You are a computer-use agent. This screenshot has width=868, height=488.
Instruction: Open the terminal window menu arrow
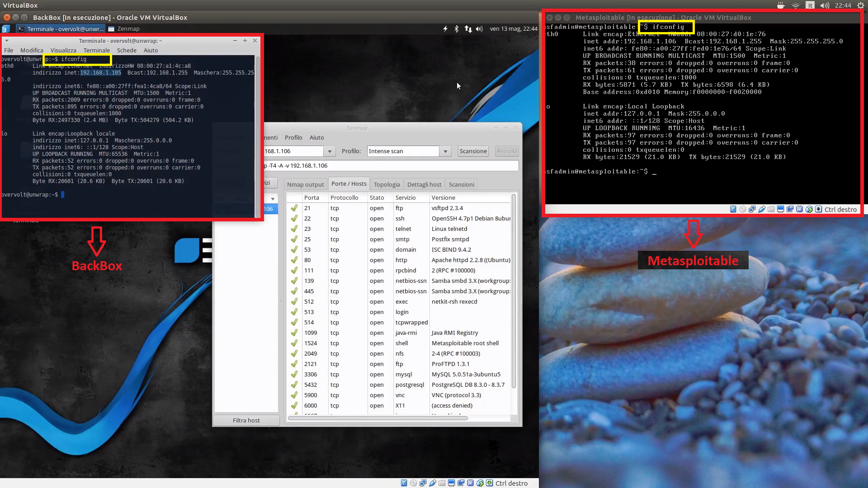point(6,41)
